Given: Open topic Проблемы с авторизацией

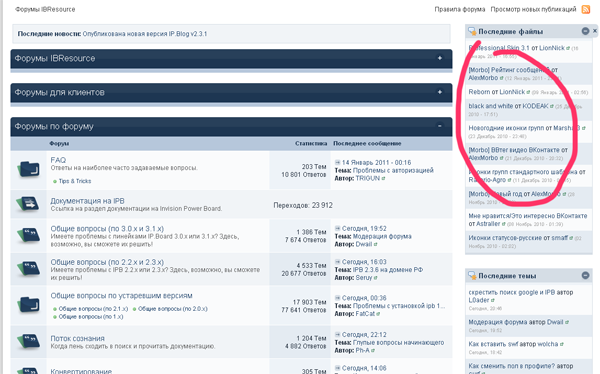Looking at the screenshot, I should [393, 170].
